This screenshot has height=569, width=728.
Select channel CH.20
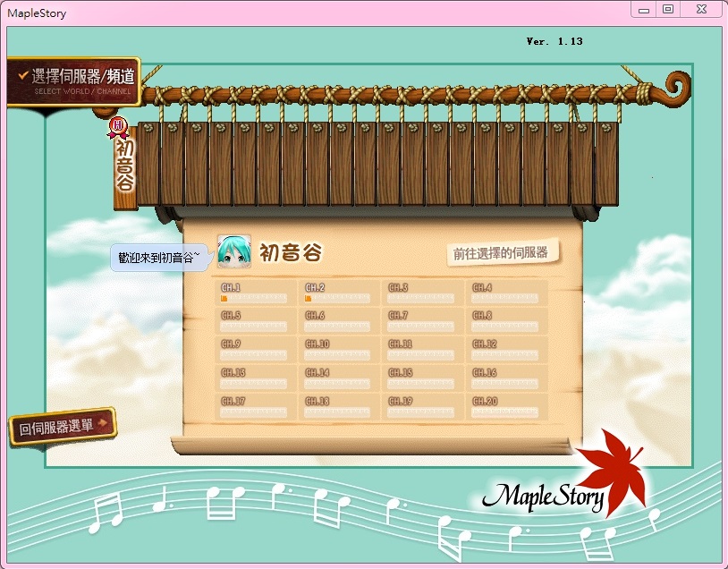(506, 406)
